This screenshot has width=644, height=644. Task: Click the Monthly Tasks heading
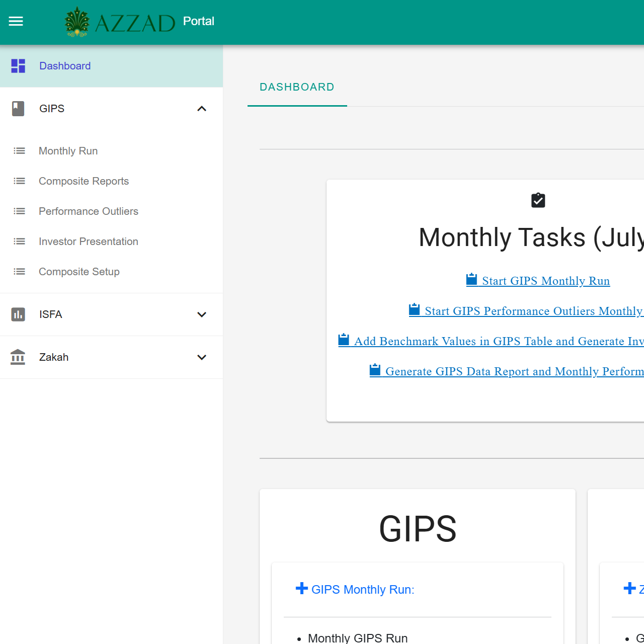[531, 237]
